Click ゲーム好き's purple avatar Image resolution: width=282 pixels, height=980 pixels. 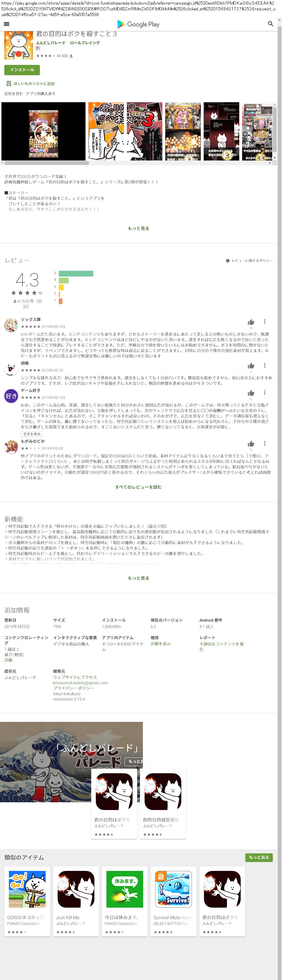(x=11, y=396)
